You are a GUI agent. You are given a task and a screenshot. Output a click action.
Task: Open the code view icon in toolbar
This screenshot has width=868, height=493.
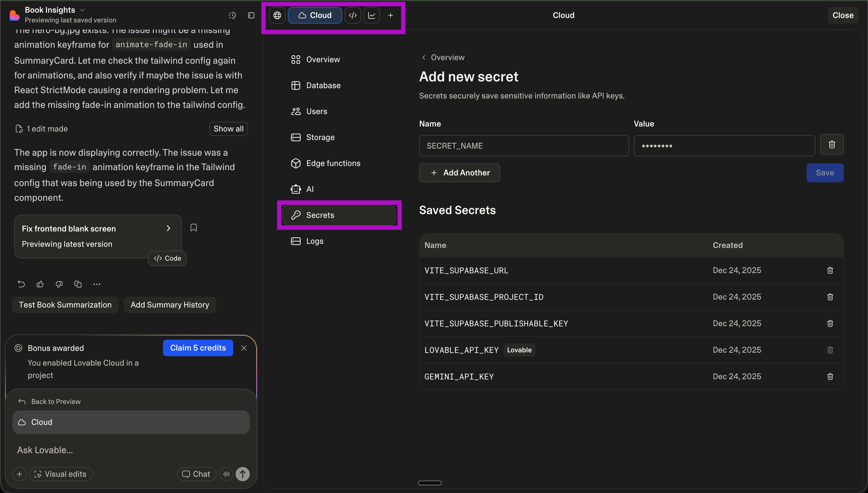[x=353, y=15]
